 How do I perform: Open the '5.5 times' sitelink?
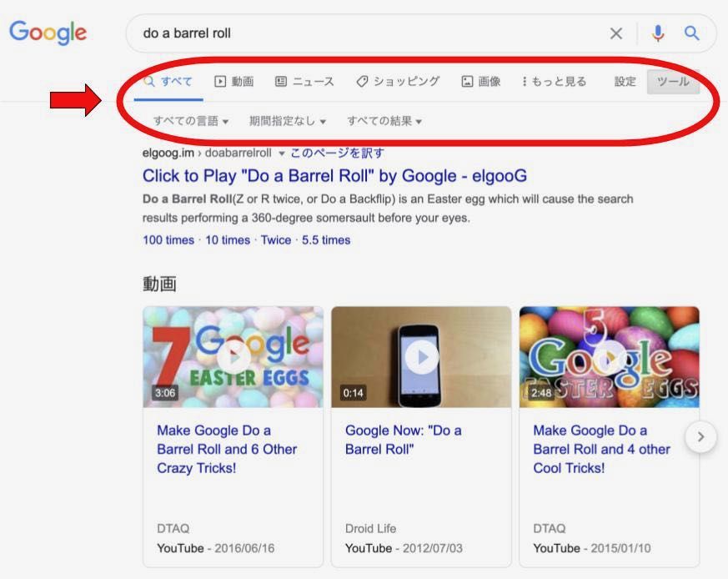[x=326, y=240]
